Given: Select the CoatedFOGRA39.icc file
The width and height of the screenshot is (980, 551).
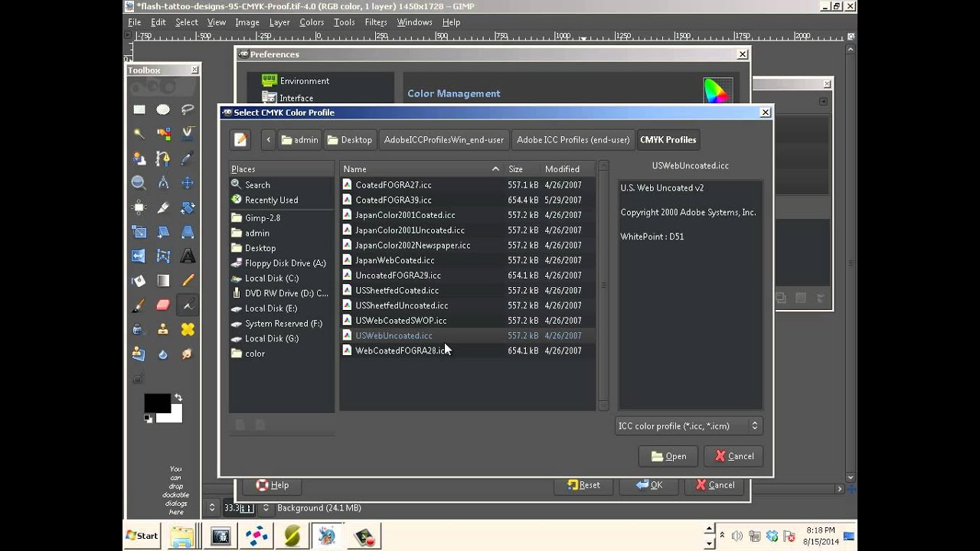Looking at the screenshot, I should (467, 200).
